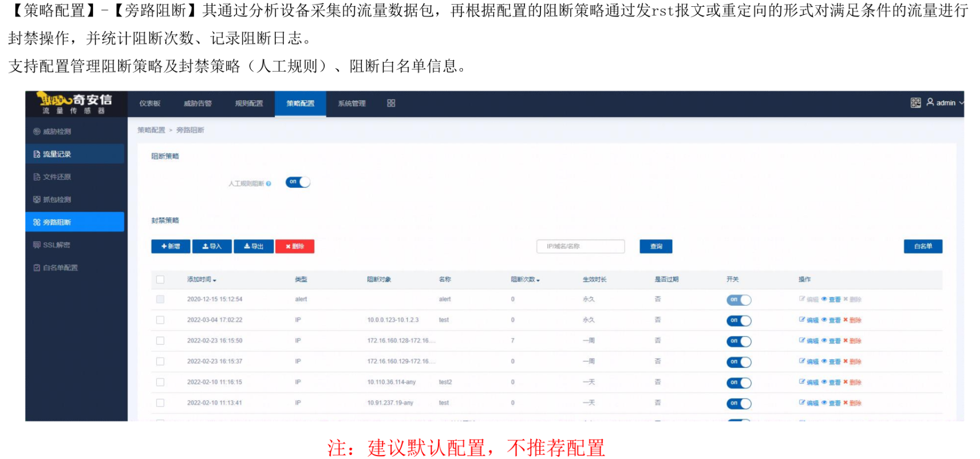View the rule added 2022-03-04 17:02:22
Screen dimensions: 980x459
pos(831,320)
